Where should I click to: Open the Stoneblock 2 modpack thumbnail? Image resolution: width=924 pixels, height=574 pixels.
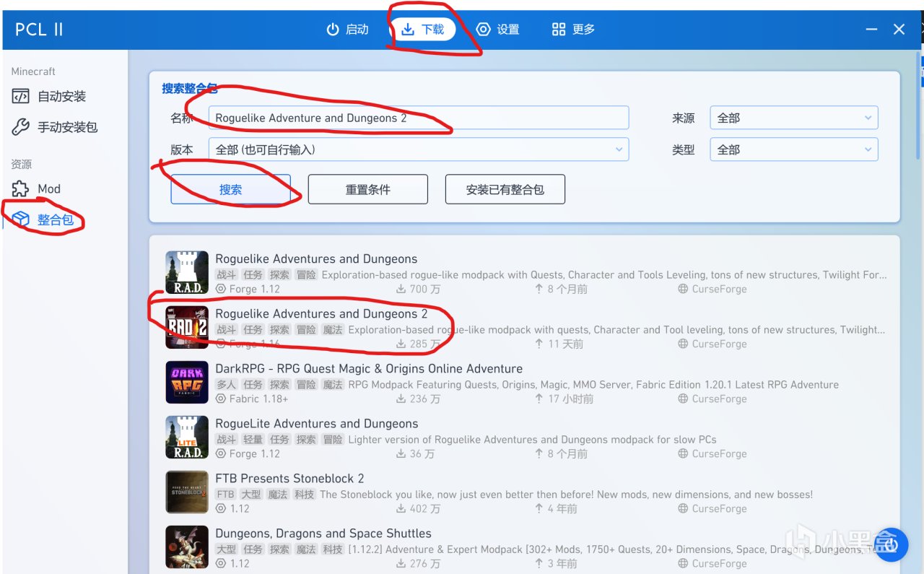187,492
